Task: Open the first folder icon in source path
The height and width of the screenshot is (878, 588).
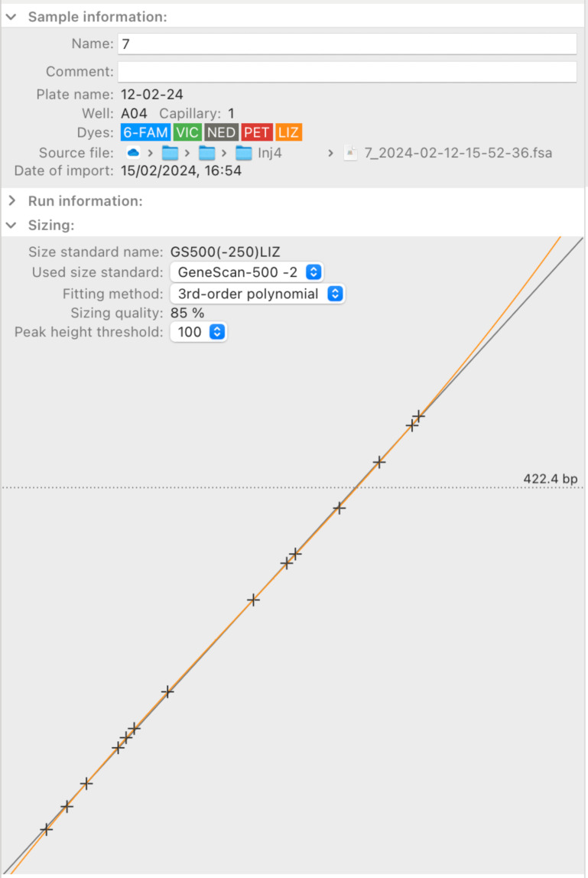Action: (x=170, y=153)
